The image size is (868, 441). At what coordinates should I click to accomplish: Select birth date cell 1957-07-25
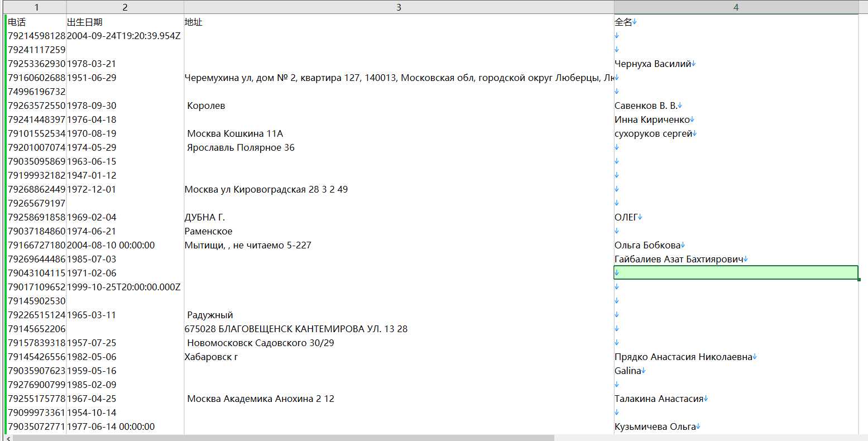pyautogui.click(x=125, y=343)
